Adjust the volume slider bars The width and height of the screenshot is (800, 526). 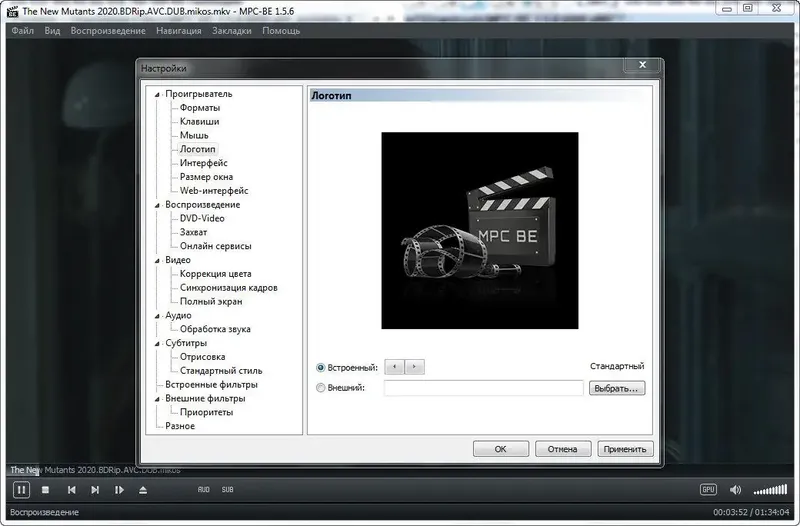[770, 490]
